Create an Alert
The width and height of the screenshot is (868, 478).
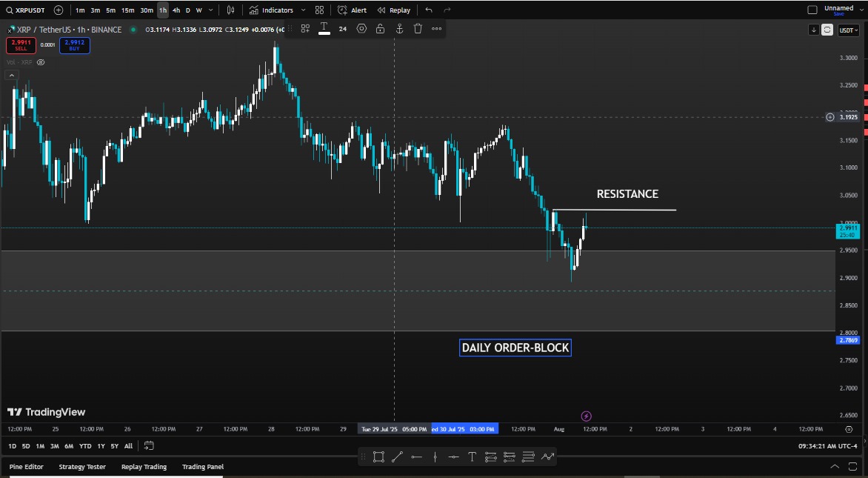[352, 10]
